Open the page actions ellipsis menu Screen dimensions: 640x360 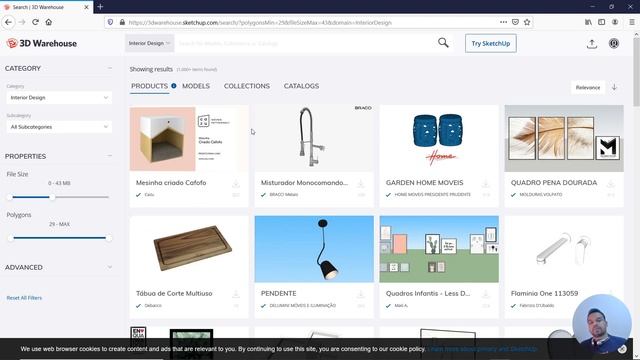(x=503, y=22)
